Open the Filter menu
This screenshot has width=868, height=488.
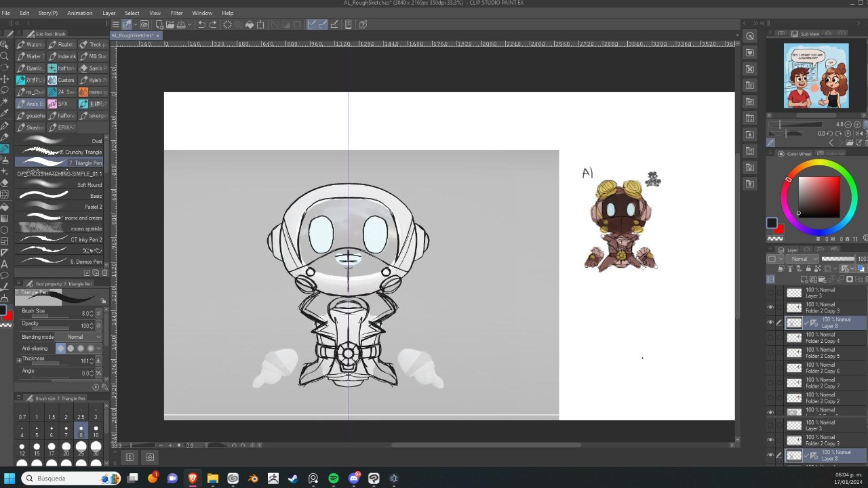tap(176, 13)
